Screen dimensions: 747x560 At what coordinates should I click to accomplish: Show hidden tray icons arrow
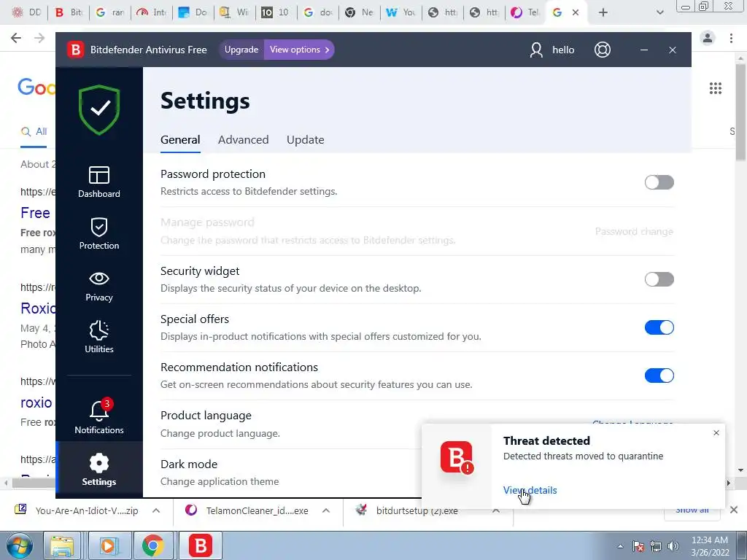click(x=620, y=546)
